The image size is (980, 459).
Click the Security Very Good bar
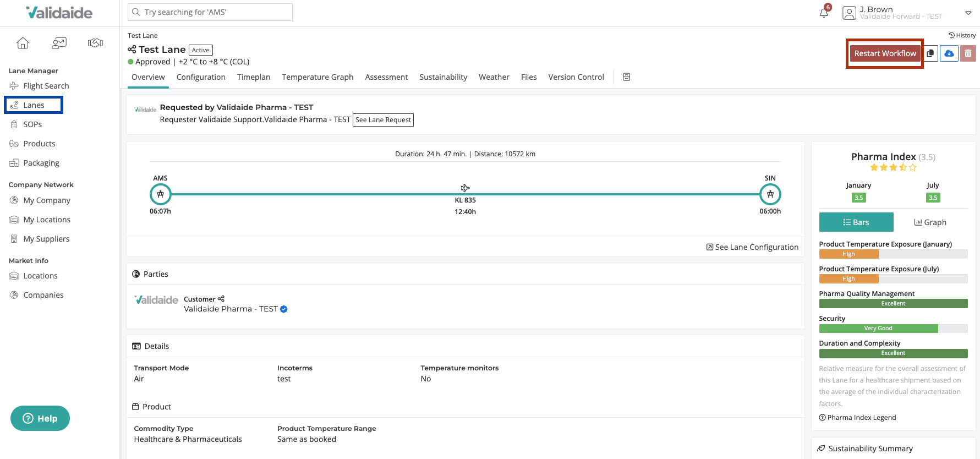(x=878, y=329)
